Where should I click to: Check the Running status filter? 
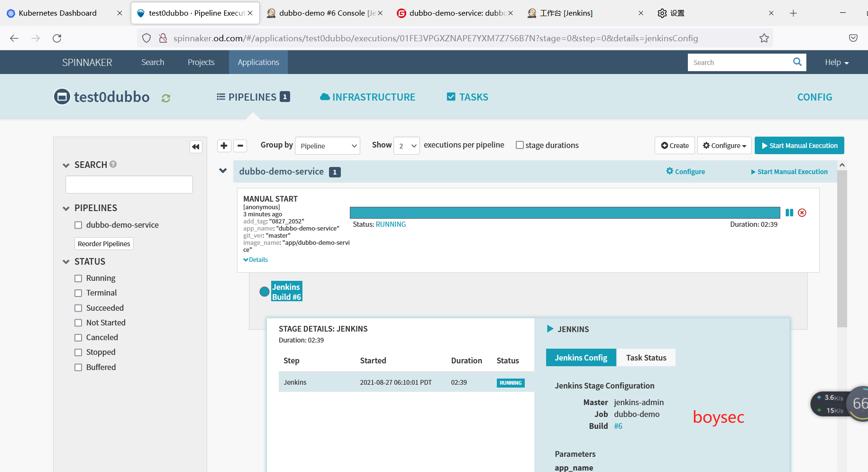click(78, 278)
